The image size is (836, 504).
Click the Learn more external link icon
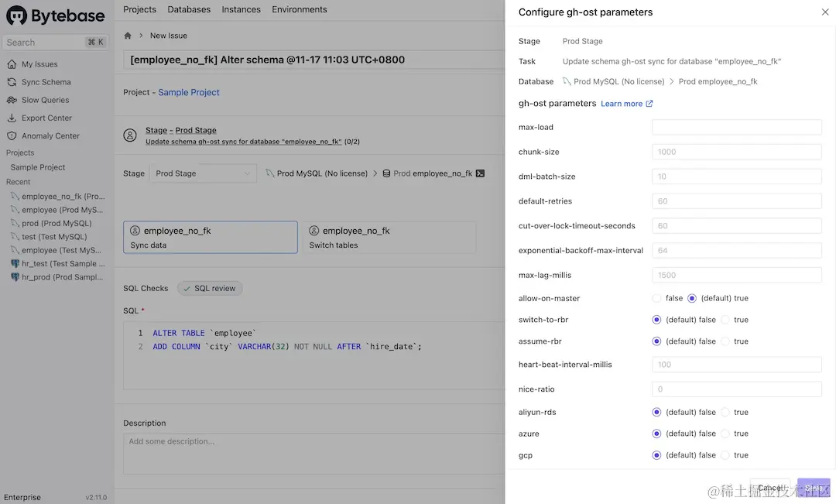[649, 104]
